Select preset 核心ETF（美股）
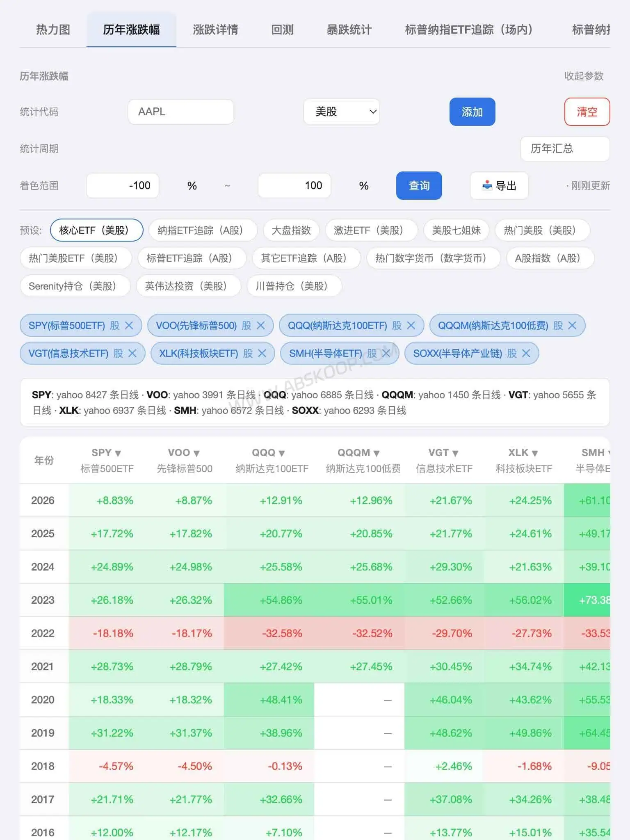Image resolution: width=630 pixels, height=840 pixels. click(x=96, y=230)
